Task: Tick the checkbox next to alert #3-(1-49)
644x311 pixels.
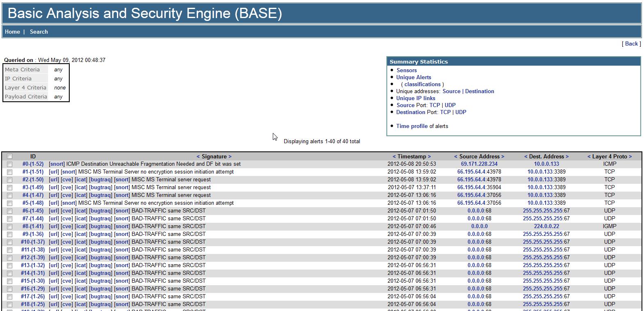Action: click(x=10, y=188)
